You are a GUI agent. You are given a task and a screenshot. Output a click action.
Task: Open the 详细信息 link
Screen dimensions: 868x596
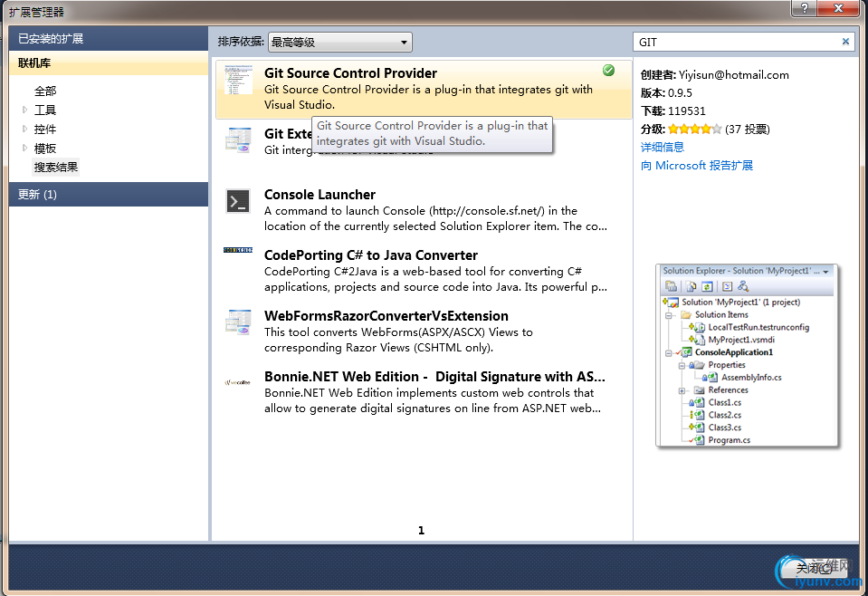(x=662, y=147)
